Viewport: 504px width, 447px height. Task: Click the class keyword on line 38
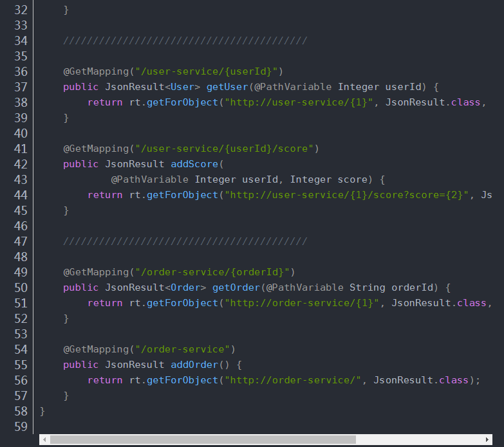[466, 102]
